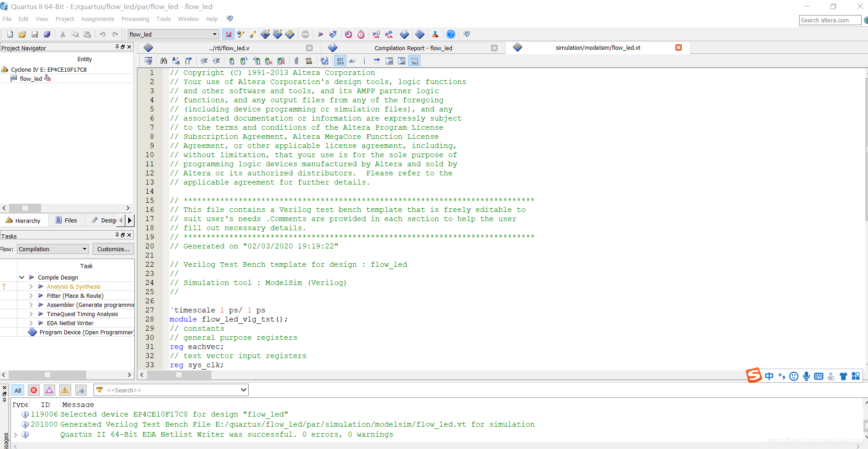The height and width of the screenshot is (449, 868).
Task: Expand the TimeQuest Timing Analysis task
Action: (31, 314)
